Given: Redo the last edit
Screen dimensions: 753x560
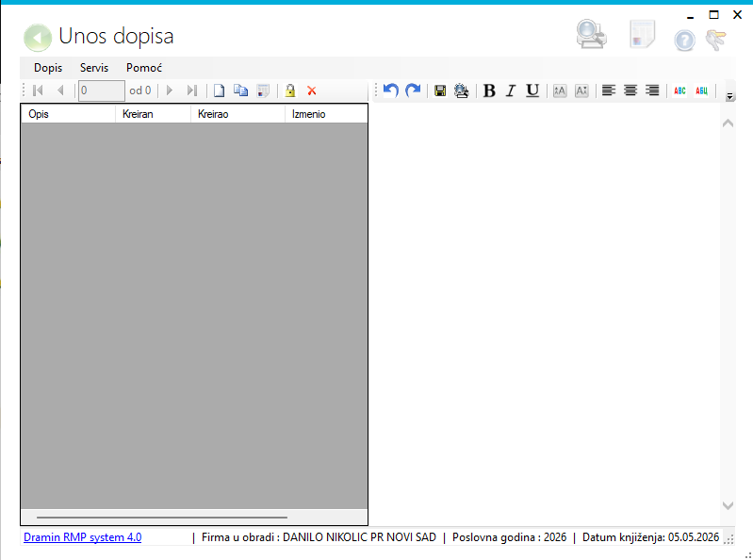Looking at the screenshot, I should [x=413, y=91].
